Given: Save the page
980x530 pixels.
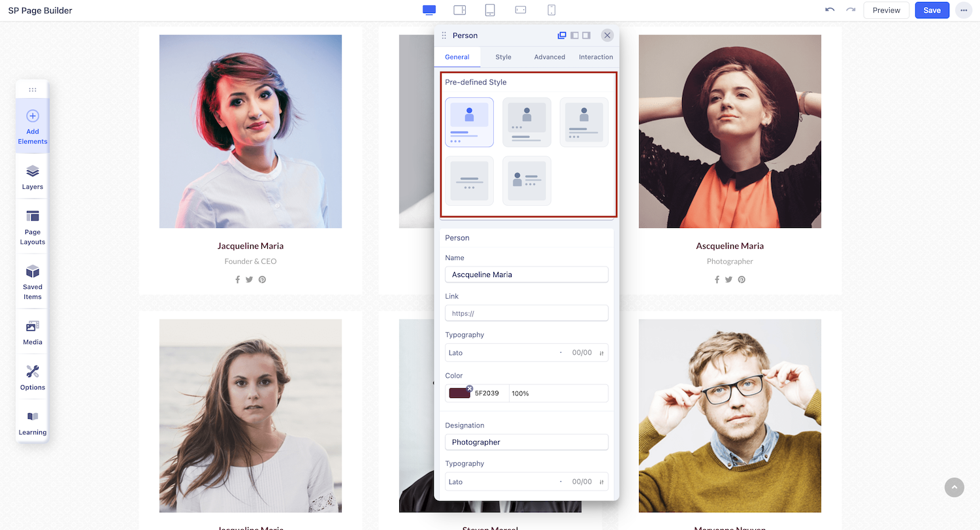Looking at the screenshot, I should point(932,10).
